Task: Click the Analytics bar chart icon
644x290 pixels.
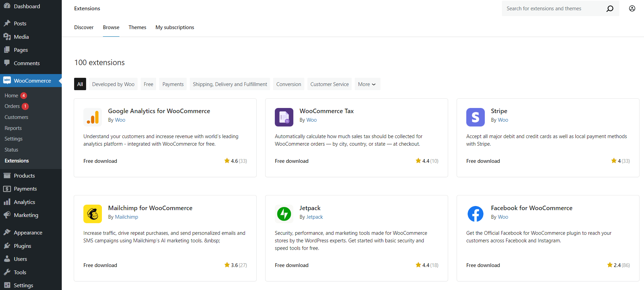Action: point(7,202)
